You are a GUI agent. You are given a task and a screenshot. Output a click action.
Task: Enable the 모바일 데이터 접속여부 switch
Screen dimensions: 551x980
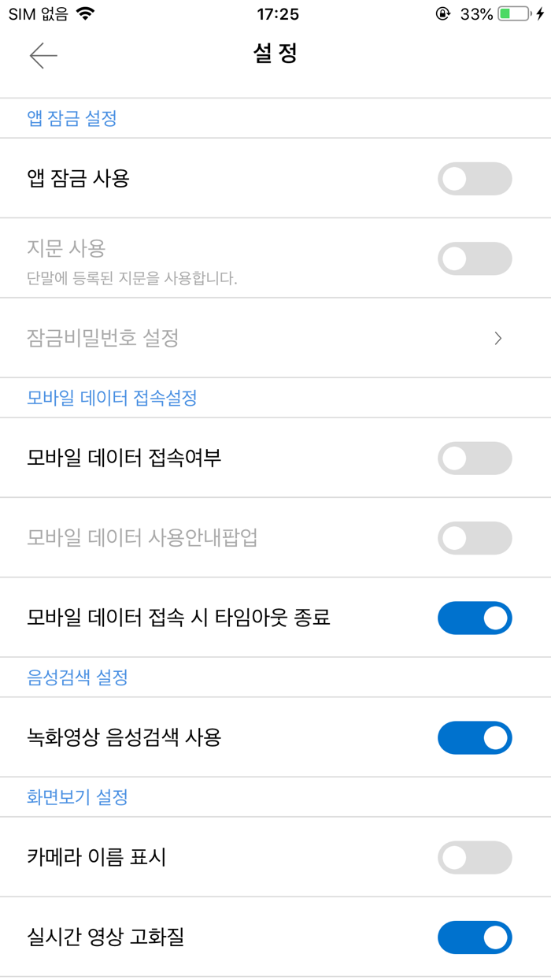click(475, 458)
